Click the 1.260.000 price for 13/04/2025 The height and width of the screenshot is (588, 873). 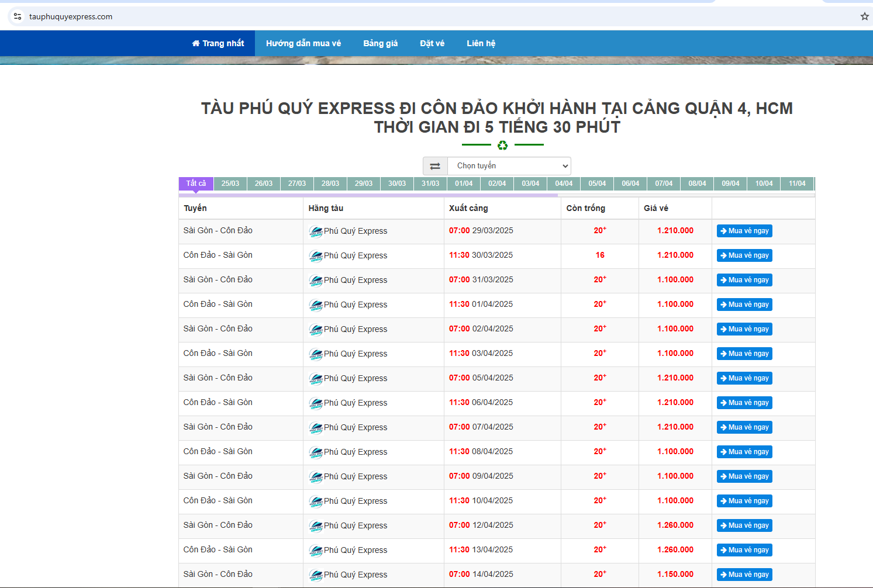point(675,549)
